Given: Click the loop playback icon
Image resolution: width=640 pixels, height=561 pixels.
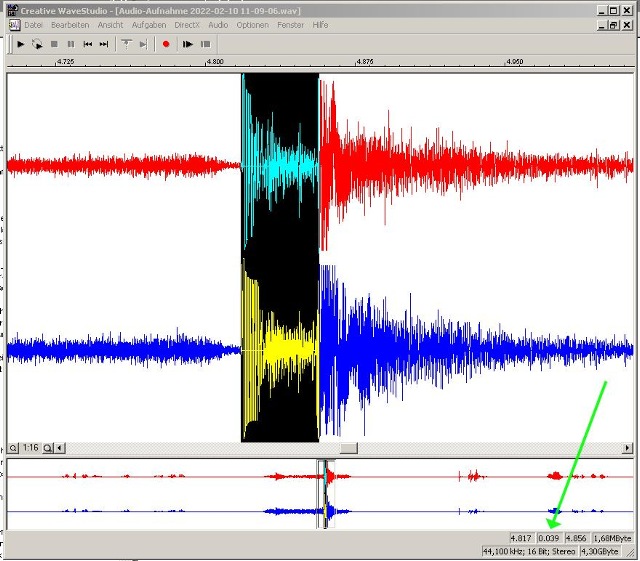Looking at the screenshot, I should (37, 44).
